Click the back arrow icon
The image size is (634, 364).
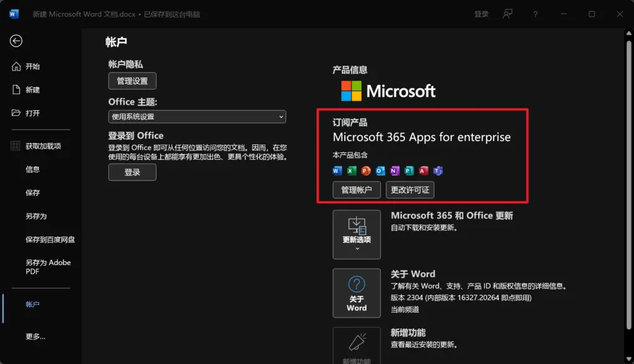click(16, 41)
